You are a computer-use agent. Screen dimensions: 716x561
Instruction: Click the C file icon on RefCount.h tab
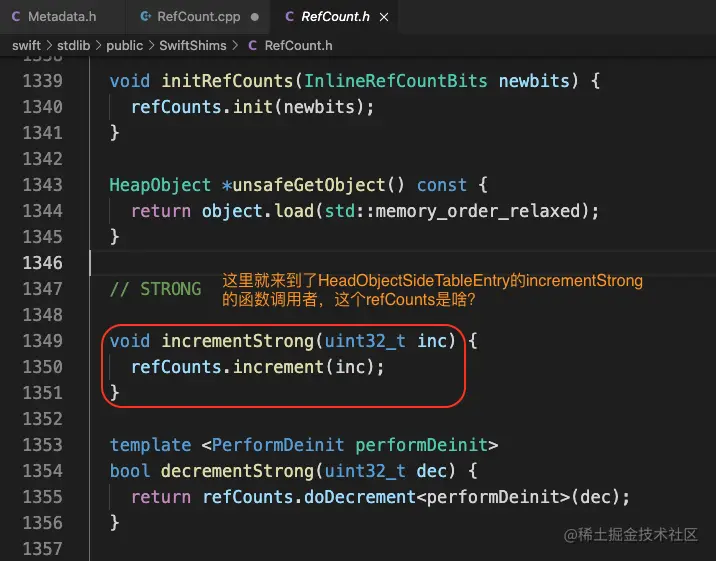coord(289,17)
